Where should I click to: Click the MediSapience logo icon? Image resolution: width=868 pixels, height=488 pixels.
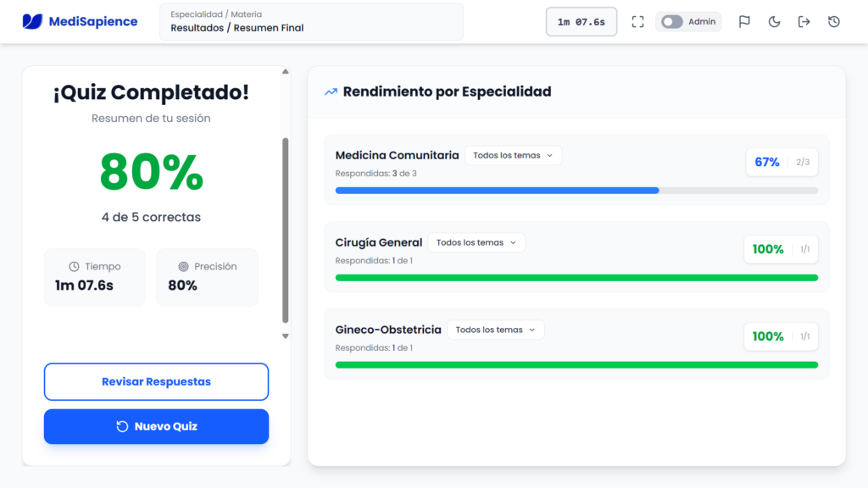[x=32, y=21]
